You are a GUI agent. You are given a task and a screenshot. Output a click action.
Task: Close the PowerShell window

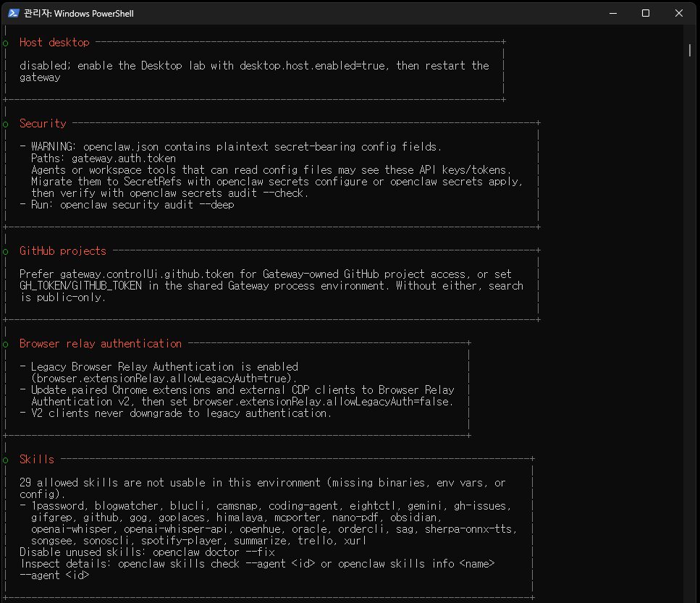click(x=678, y=13)
